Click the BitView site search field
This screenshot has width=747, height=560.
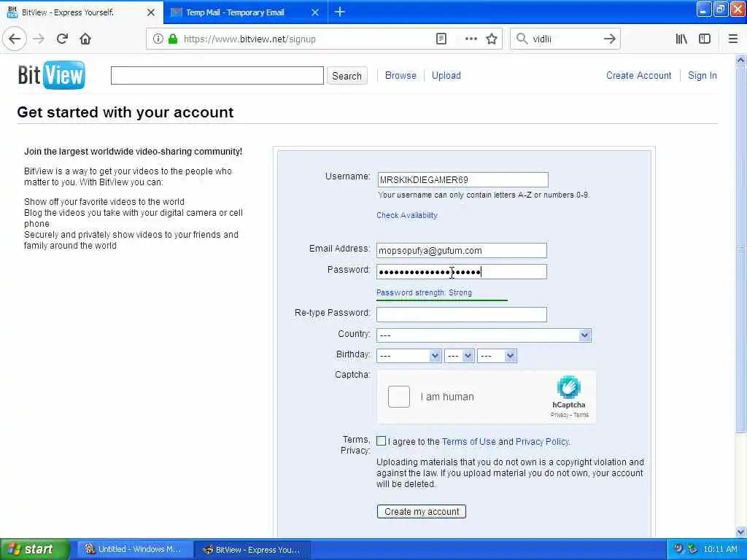click(x=217, y=75)
